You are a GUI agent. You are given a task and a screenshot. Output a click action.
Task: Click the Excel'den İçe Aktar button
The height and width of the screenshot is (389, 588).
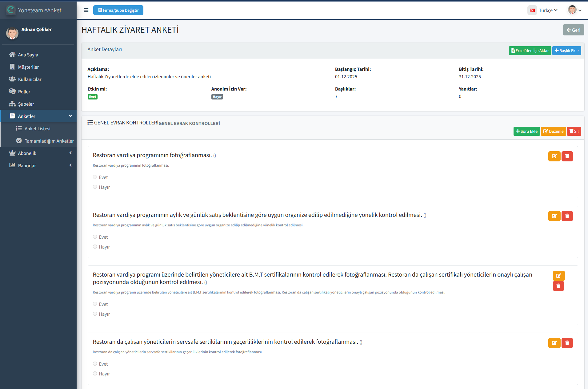point(530,51)
